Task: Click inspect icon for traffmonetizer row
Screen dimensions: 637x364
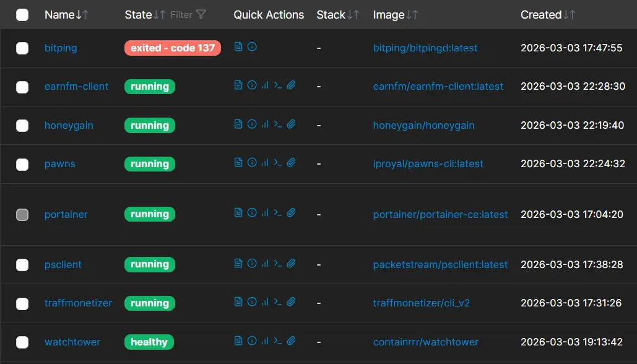Action: (x=252, y=301)
